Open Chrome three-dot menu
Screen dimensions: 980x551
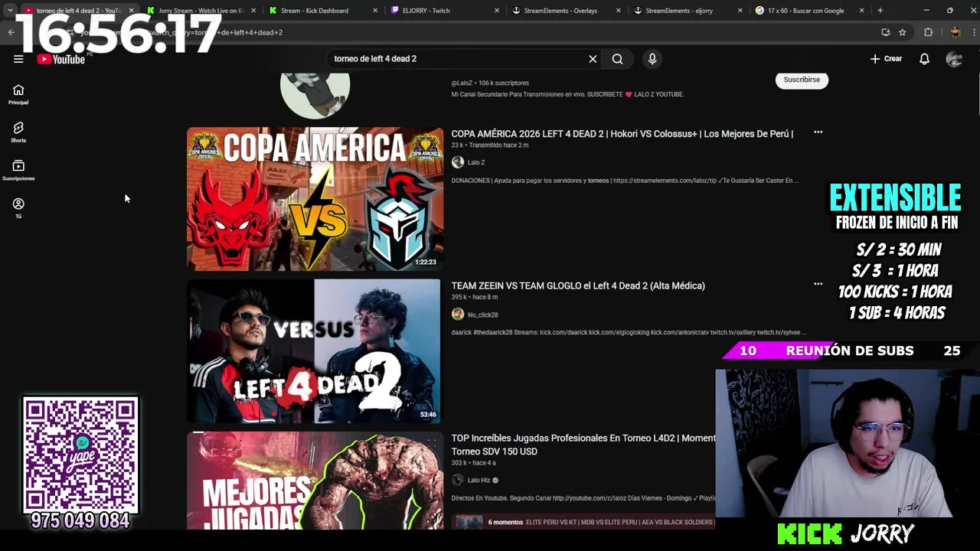tap(974, 32)
